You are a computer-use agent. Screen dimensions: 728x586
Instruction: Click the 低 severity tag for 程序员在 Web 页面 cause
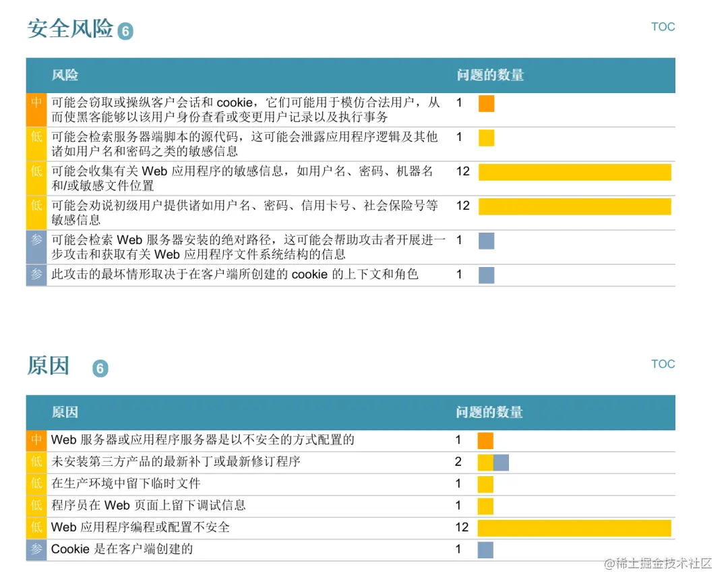click(x=36, y=506)
